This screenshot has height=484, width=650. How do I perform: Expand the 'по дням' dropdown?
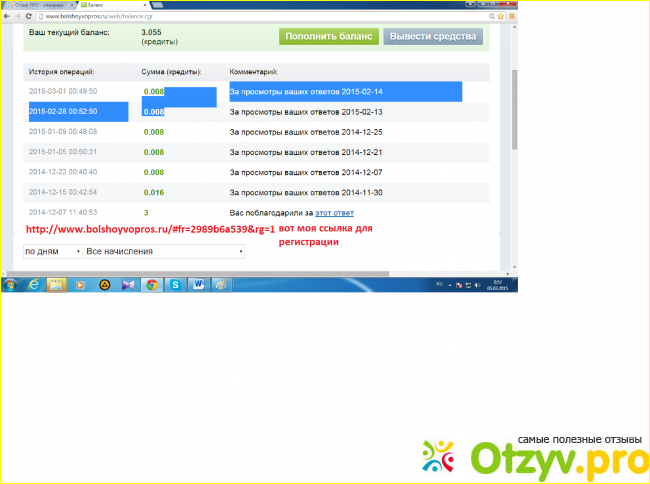(x=52, y=251)
